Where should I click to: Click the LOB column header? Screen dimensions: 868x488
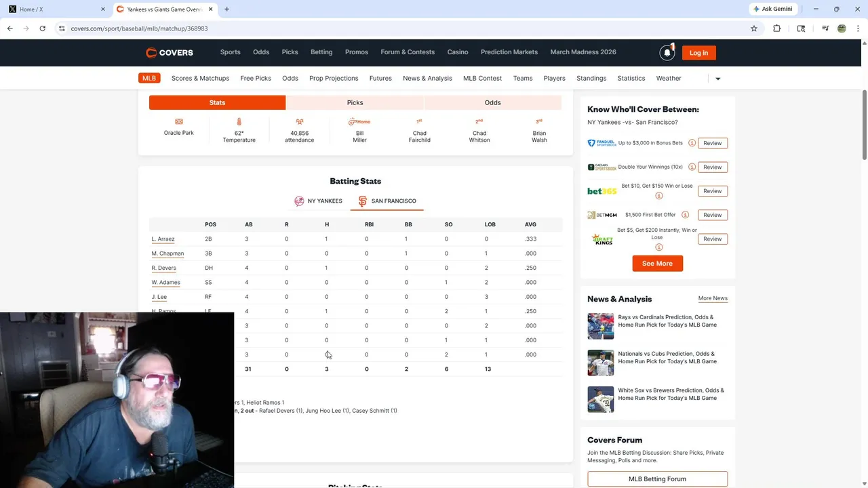tap(490, 224)
